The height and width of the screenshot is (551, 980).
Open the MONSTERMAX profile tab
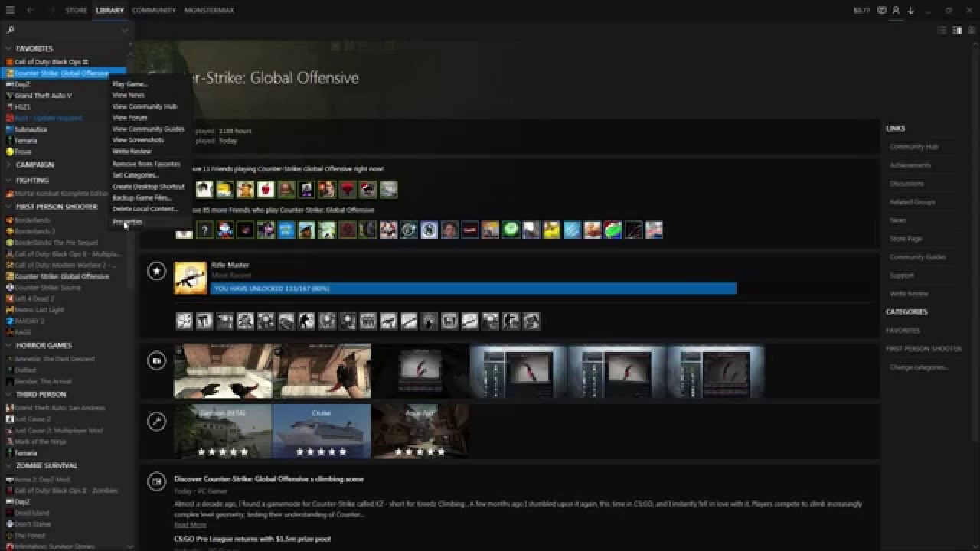(x=209, y=10)
